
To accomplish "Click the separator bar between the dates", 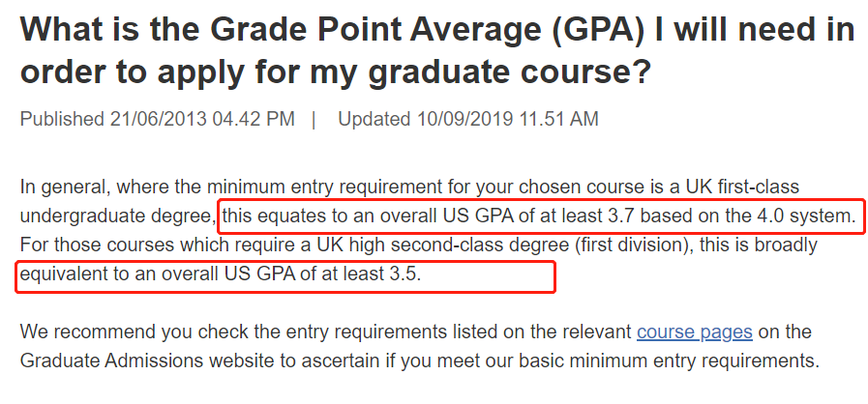I will 314,119.
